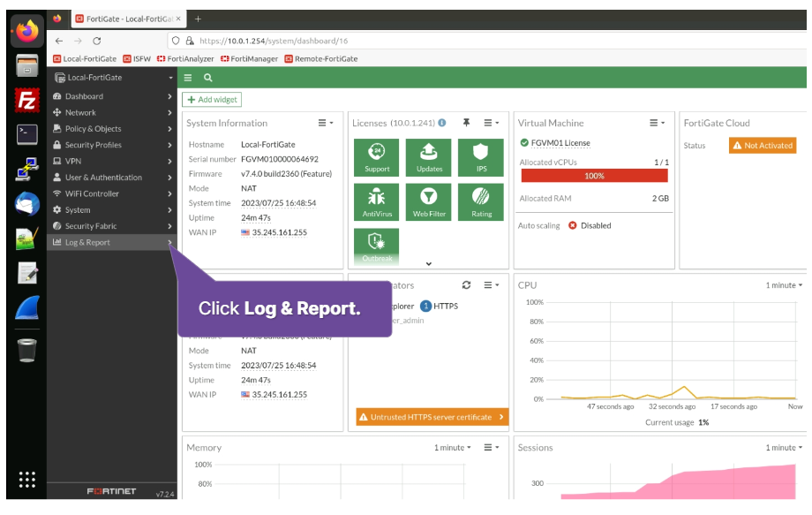Open Administrators widget menu dropdown
The width and height of the screenshot is (812, 515).
click(491, 285)
